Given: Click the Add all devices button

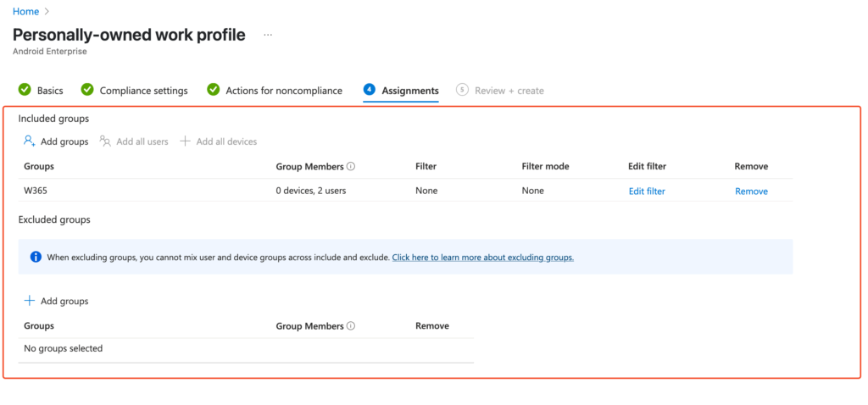Looking at the screenshot, I should point(218,141).
